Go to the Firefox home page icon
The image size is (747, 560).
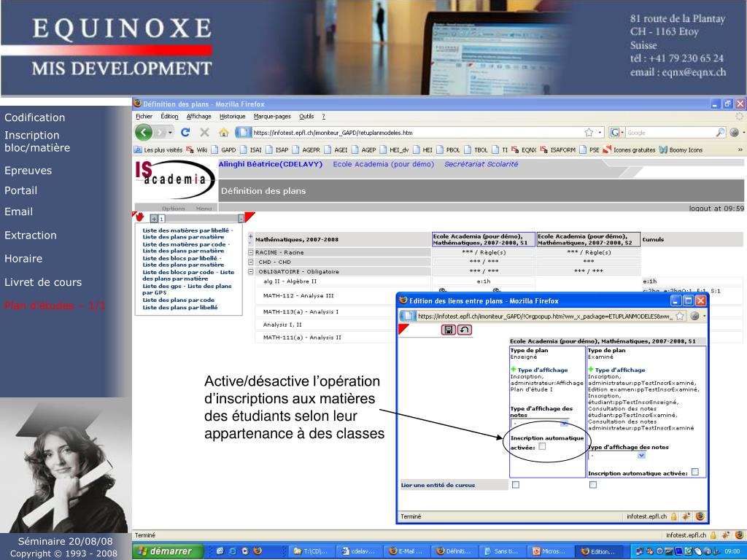223,133
